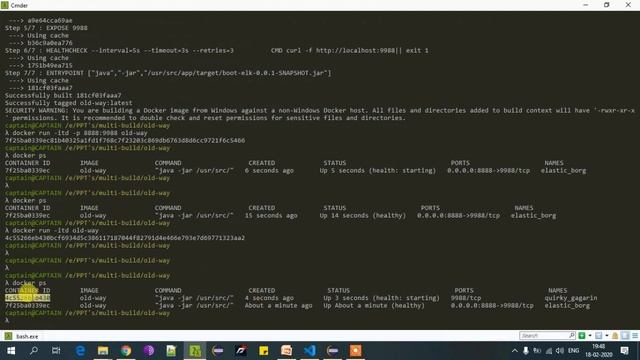Click the 'Step 5/7 : EXPOSE 9988' line
640x360 pixels.
[46, 28]
